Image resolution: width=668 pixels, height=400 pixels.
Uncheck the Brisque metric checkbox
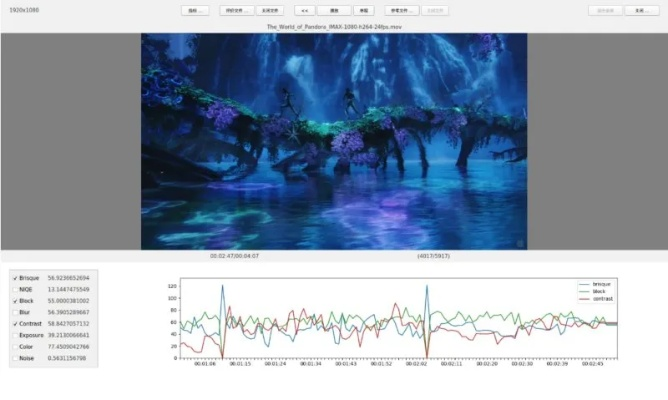(x=14, y=277)
